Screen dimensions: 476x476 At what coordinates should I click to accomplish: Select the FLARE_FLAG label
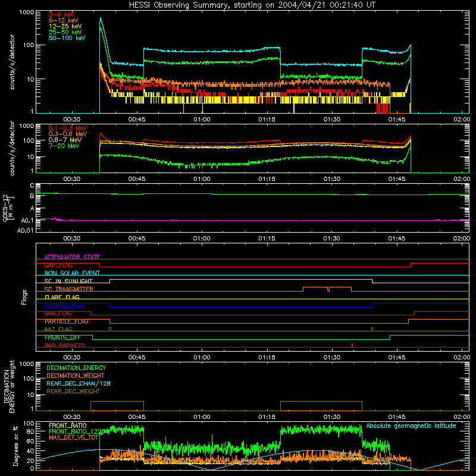pos(62,297)
